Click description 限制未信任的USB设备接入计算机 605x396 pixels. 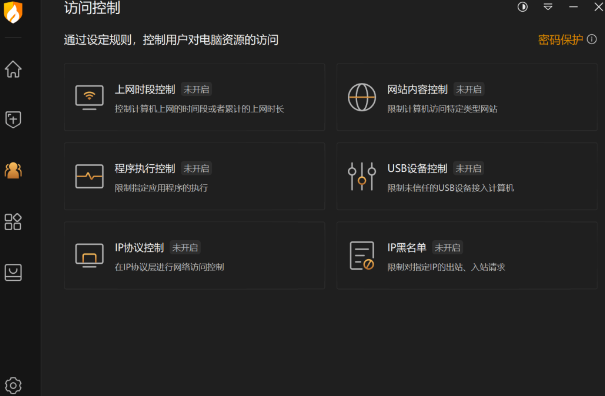pos(450,188)
